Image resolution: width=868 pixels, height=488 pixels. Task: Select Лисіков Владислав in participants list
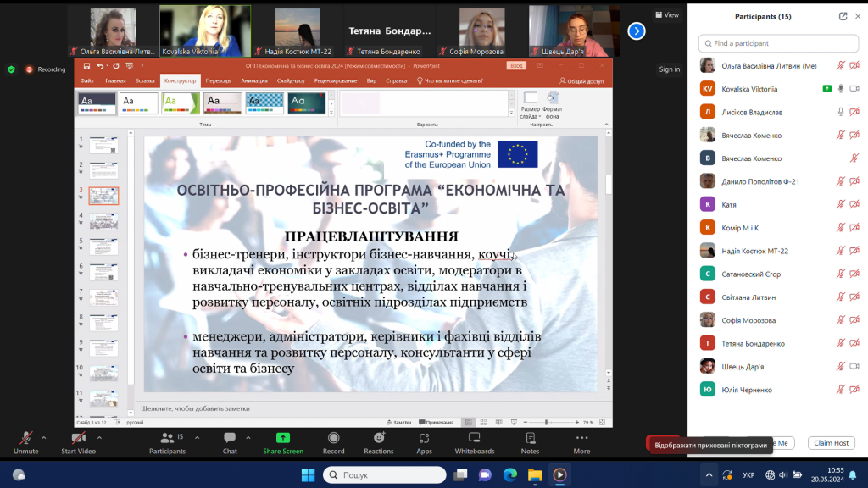point(778,112)
